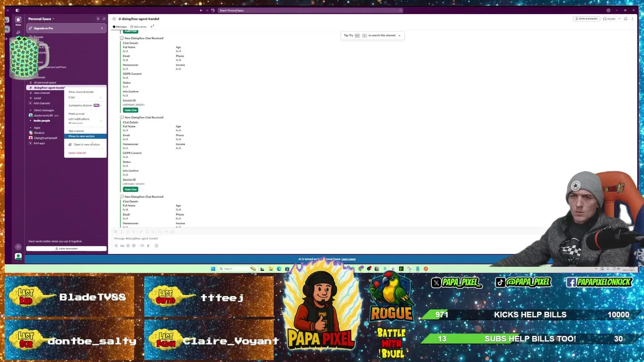The height and width of the screenshot is (362, 644).
Task: Click Learn more link in AI banner
Action: (349, 259)
